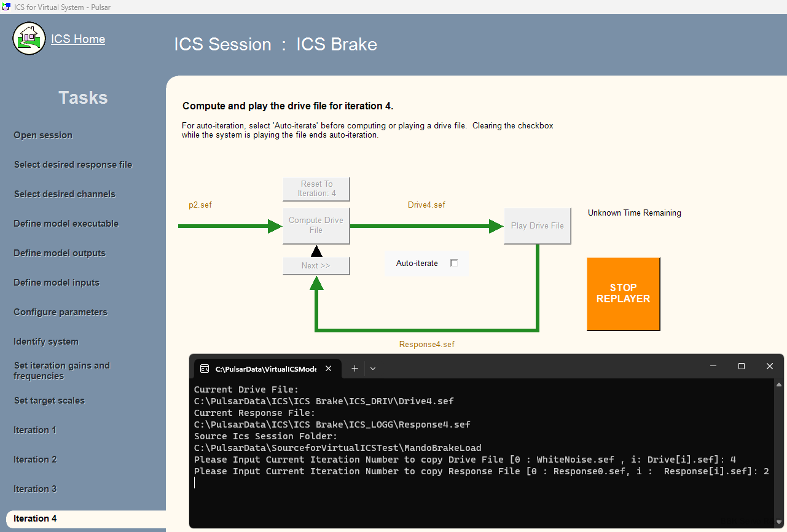Minimize the terminal window
787x532 pixels.
tap(713, 366)
